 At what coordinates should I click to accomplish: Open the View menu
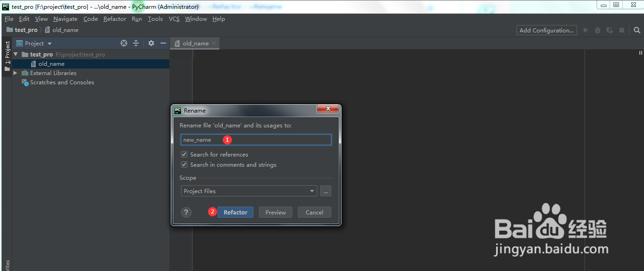tap(41, 19)
